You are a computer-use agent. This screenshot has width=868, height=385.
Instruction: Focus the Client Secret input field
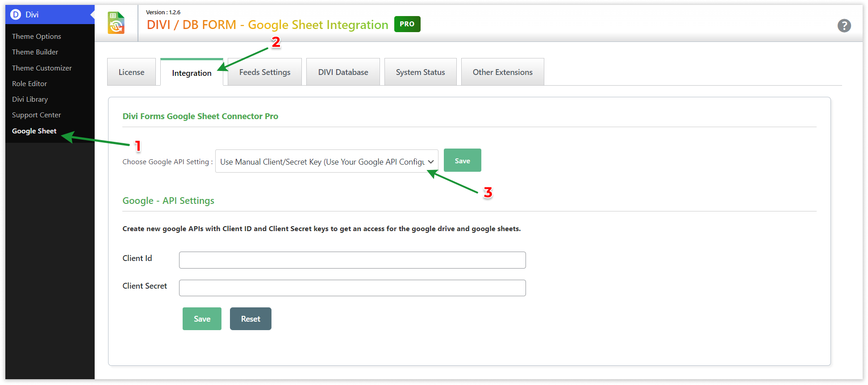pos(352,288)
